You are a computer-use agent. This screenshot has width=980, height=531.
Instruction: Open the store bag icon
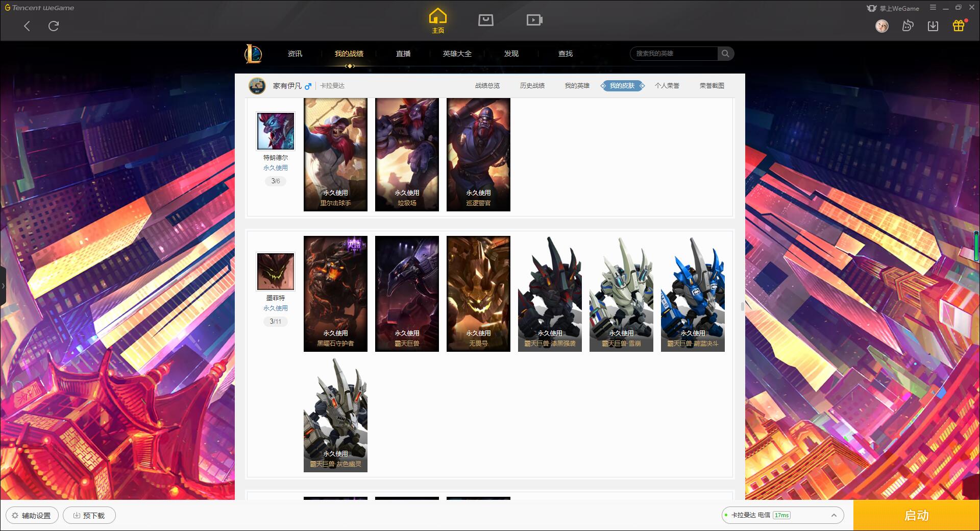tap(486, 20)
